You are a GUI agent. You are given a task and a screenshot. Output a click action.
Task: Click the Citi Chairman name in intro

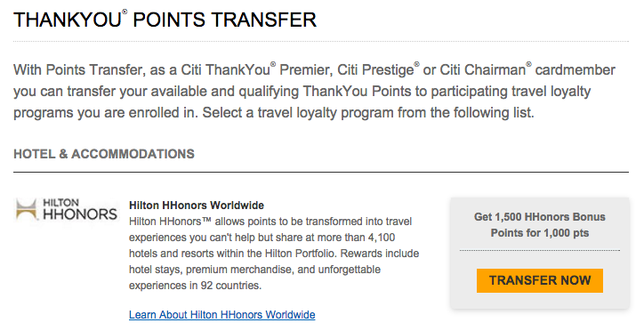point(482,70)
